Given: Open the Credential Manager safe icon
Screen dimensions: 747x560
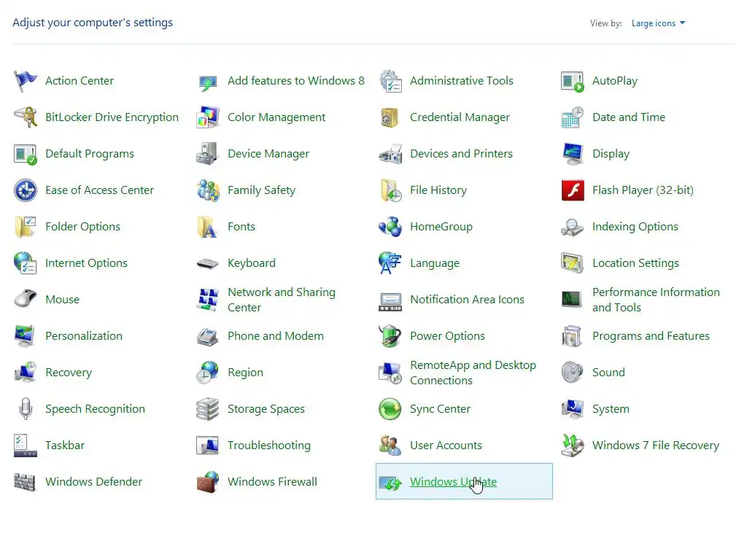Looking at the screenshot, I should coord(390,117).
